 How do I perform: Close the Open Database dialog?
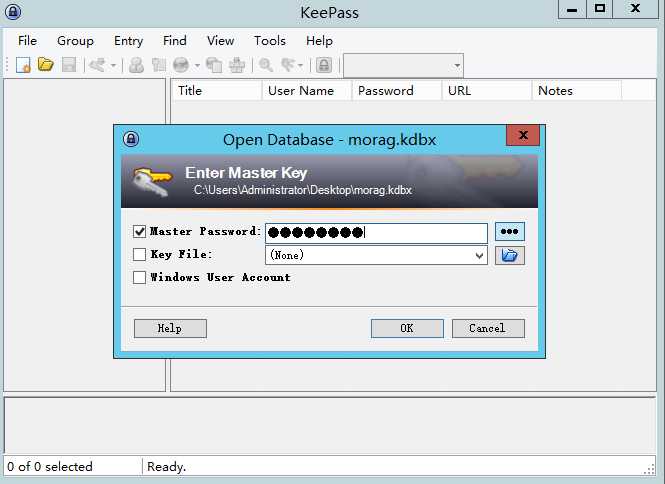pos(523,135)
